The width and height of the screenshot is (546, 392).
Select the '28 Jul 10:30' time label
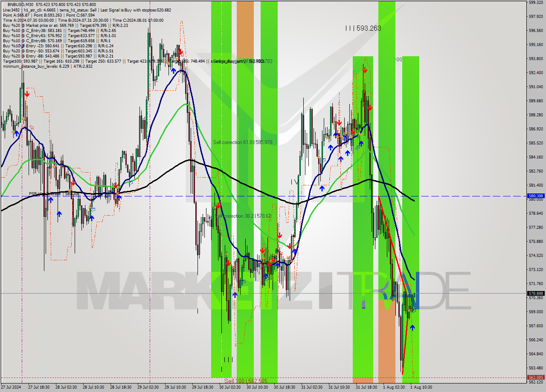[x=93, y=387]
